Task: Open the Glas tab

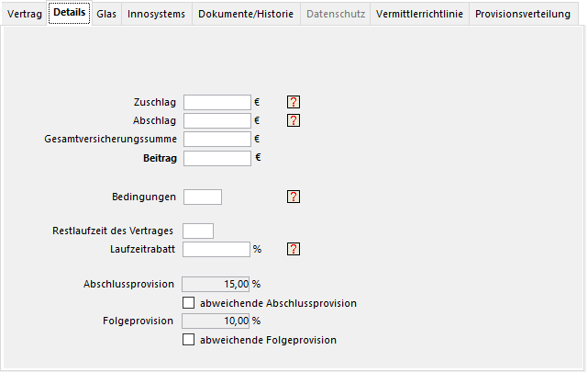Action: [x=105, y=14]
